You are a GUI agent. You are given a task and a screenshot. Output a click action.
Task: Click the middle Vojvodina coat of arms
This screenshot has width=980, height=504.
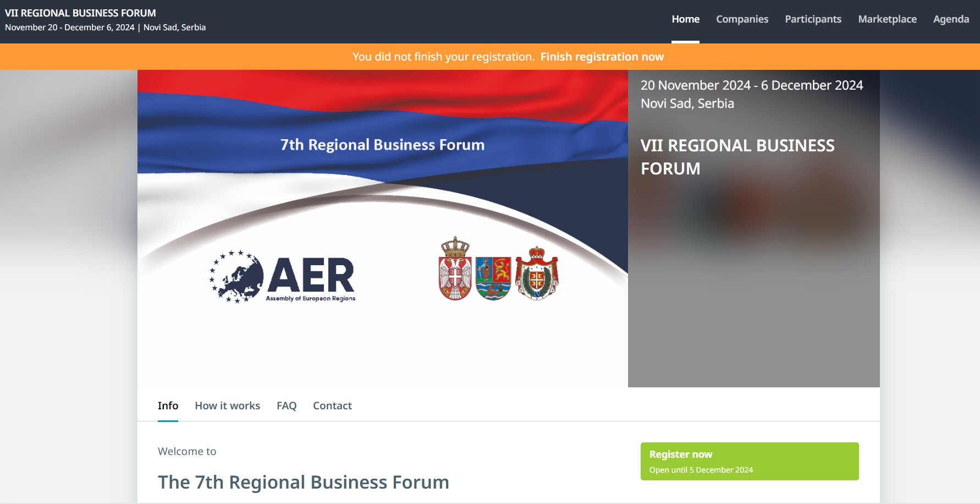[x=493, y=277]
